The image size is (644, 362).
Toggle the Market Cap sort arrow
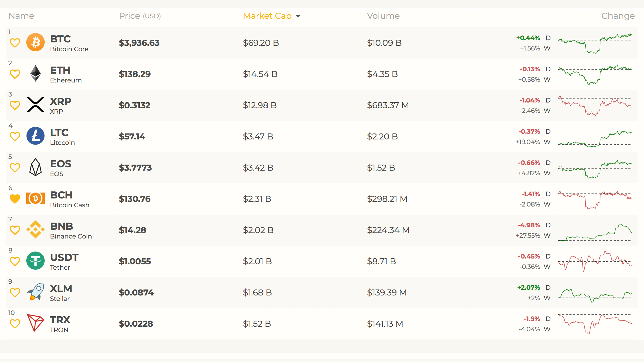(x=298, y=16)
